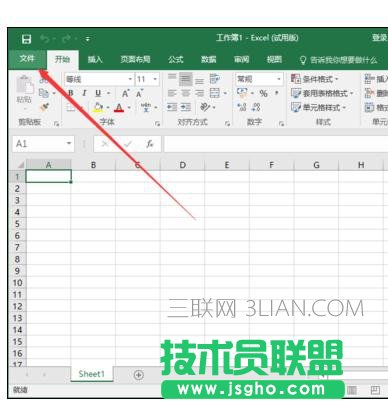
Task: Copy the selected cells
Action: click(x=44, y=93)
